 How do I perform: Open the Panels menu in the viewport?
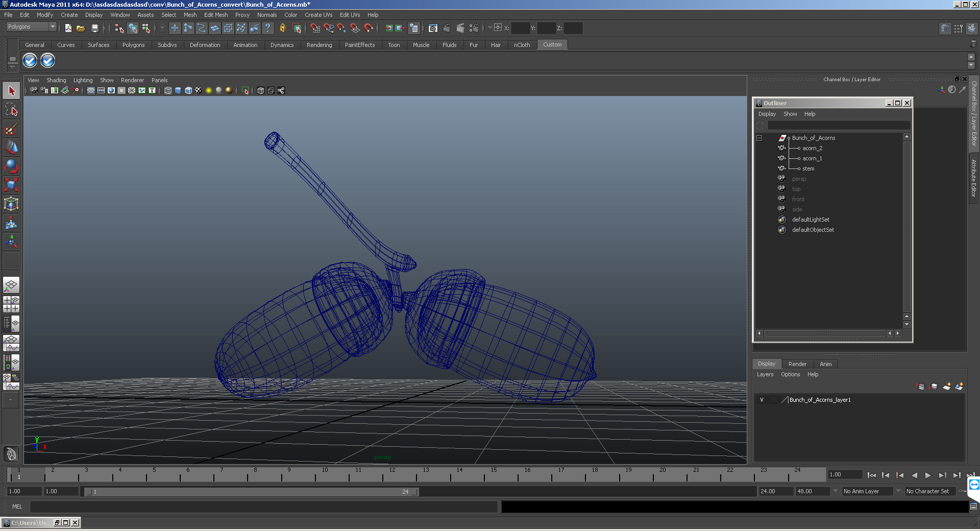click(x=159, y=80)
